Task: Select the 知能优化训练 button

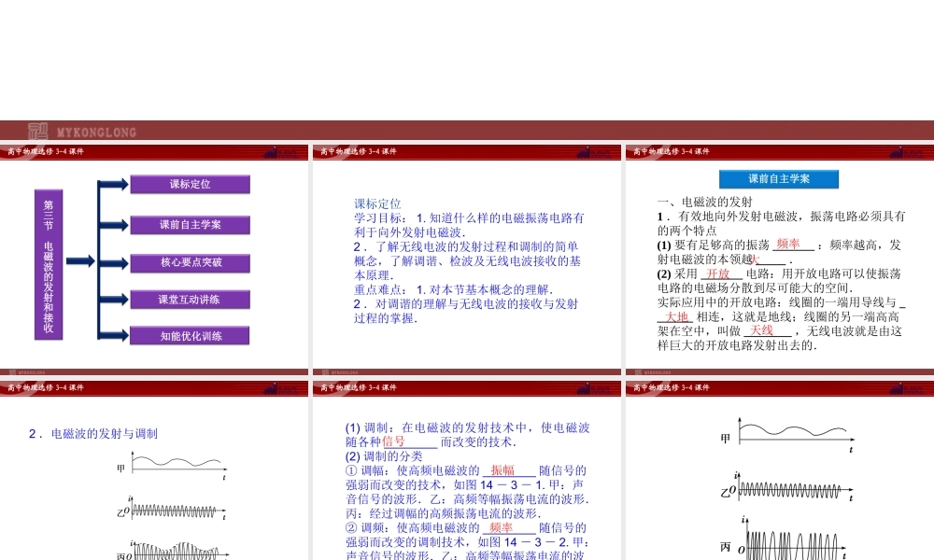Action: 191,336
